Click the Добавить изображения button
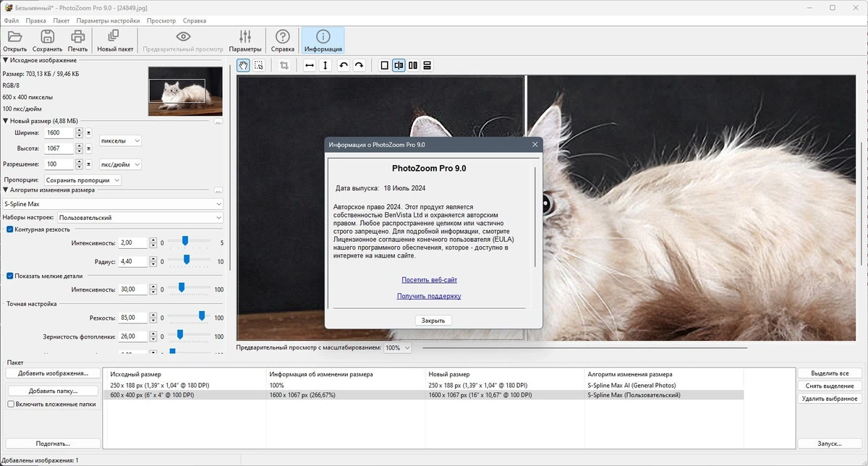This screenshot has height=466, width=868. [53, 373]
